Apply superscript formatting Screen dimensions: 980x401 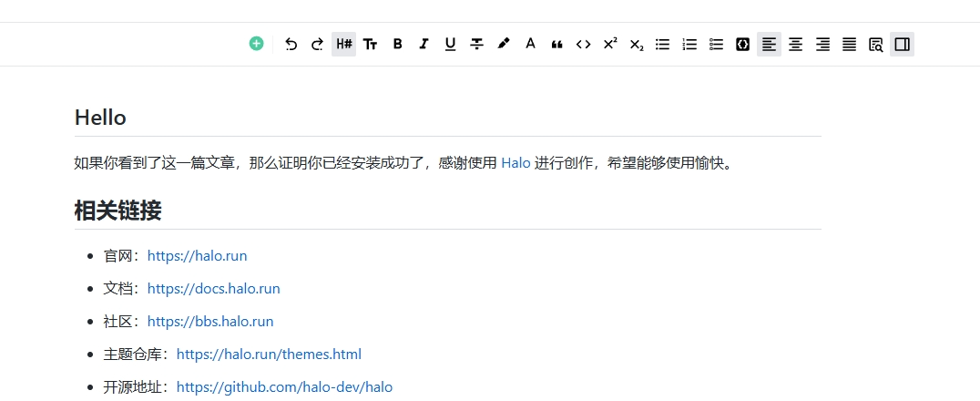coord(610,44)
